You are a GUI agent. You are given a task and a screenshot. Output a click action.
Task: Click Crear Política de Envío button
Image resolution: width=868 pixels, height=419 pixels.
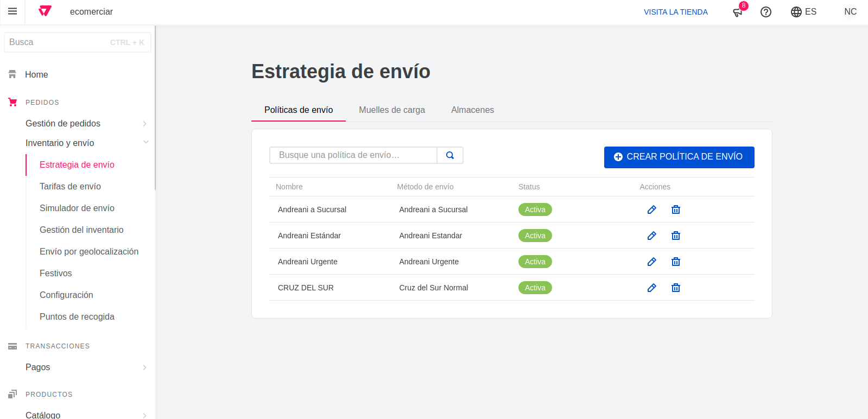[x=679, y=157]
